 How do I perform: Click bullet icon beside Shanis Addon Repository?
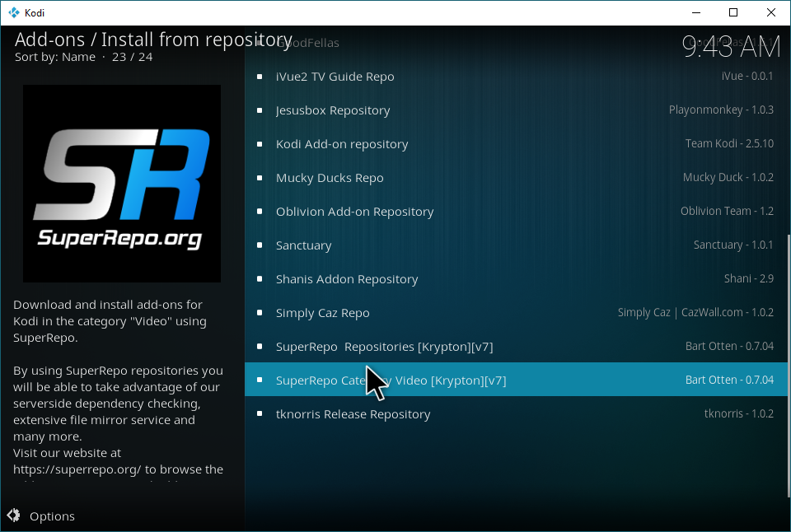260,279
